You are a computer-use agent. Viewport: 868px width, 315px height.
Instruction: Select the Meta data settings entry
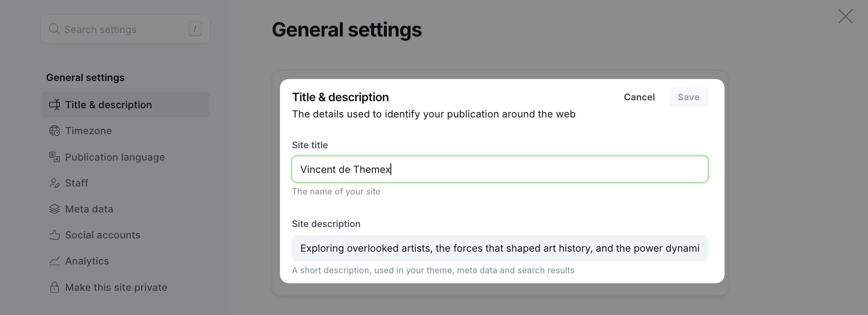89,209
